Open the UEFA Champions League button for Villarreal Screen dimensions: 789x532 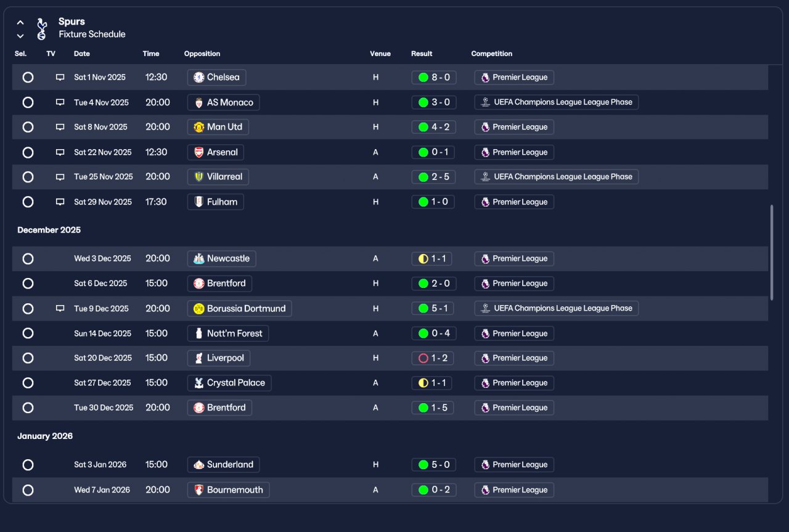[x=557, y=177]
